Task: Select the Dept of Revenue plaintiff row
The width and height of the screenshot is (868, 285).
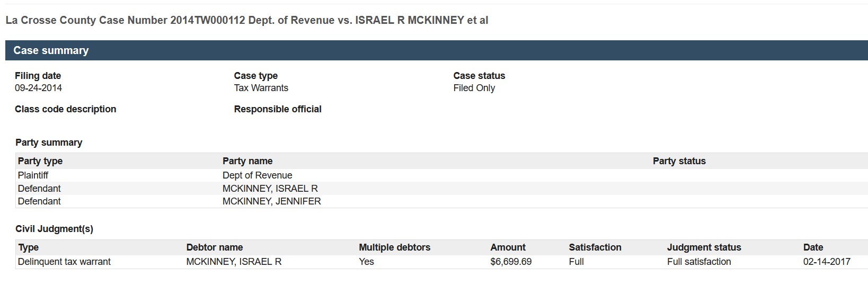Action: pos(442,175)
